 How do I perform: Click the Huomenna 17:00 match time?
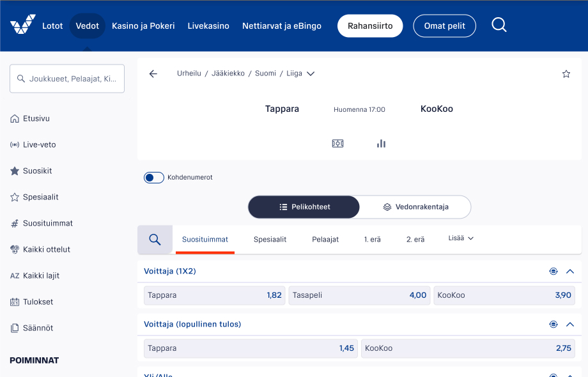pyautogui.click(x=359, y=109)
